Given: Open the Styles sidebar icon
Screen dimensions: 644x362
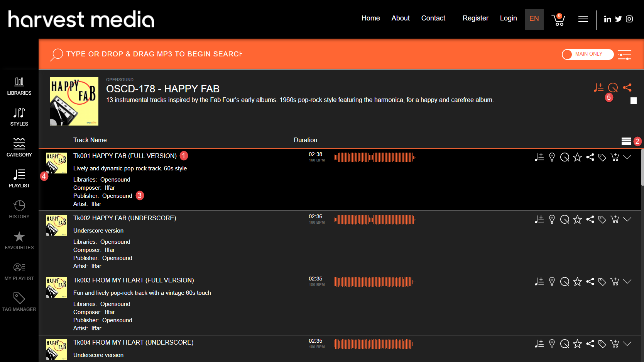Looking at the screenshot, I should coord(19,117).
